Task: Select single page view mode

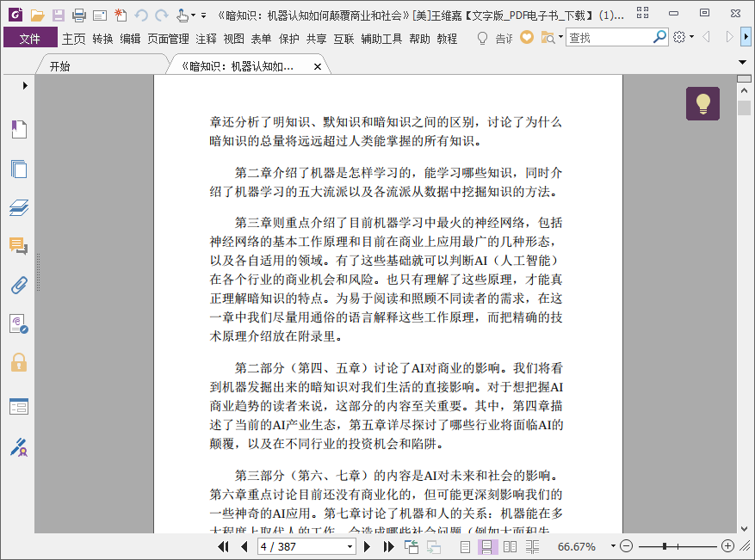Action: (x=465, y=546)
